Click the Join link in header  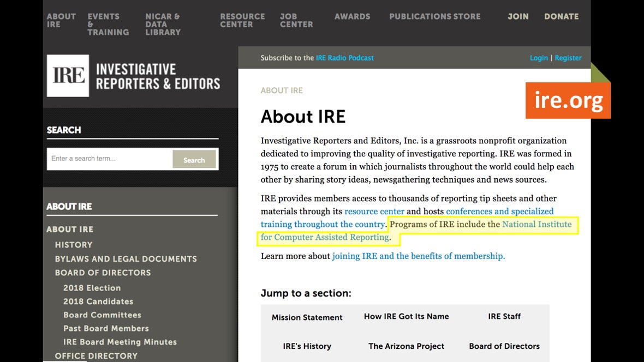coord(518,16)
